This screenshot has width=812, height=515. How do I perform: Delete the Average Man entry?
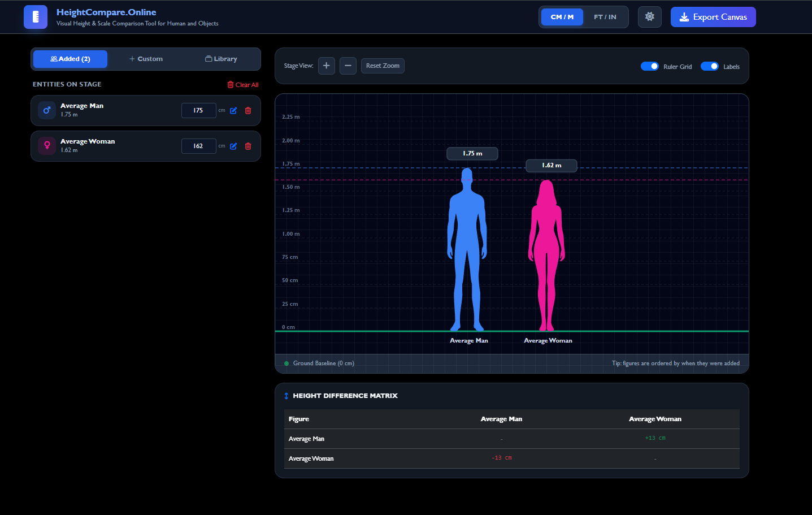tap(248, 111)
